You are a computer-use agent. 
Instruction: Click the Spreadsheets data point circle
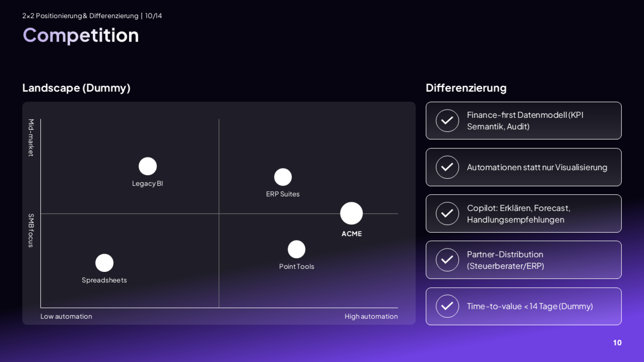tap(105, 263)
